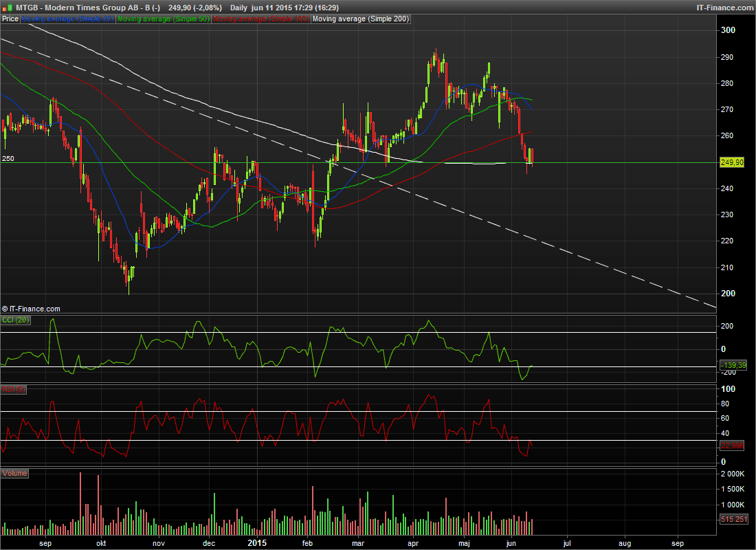Click the 22.996 RSI value tag
This screenshot has height=550, width=756.
(732, 445)
